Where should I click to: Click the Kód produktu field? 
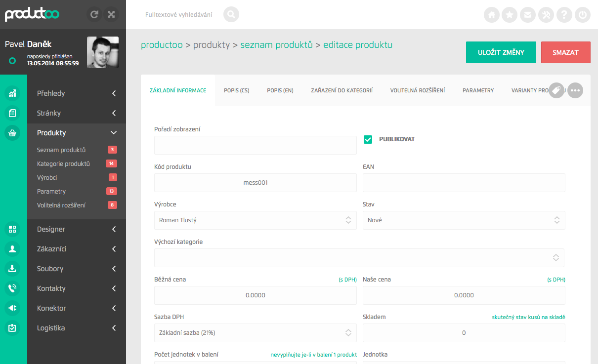click(x=256, y=183)
